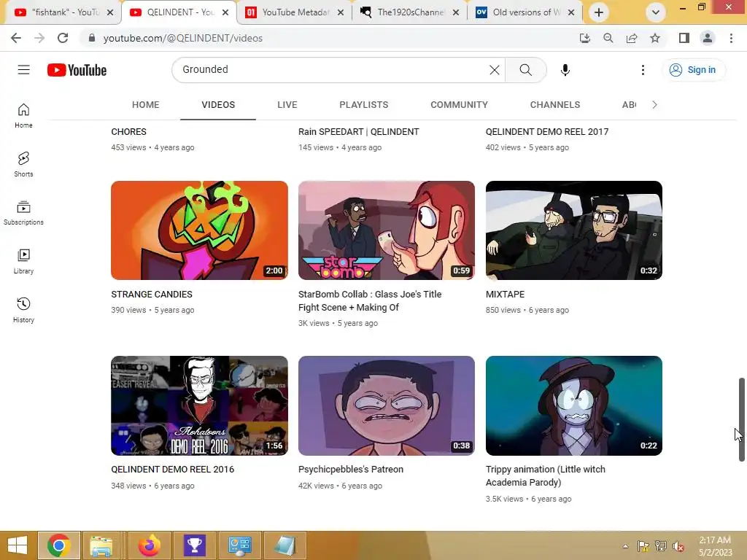The width and height of the screenshot is (747, 560).
Task: Open Firefox from the taskbar
Action: coord(149,545)
